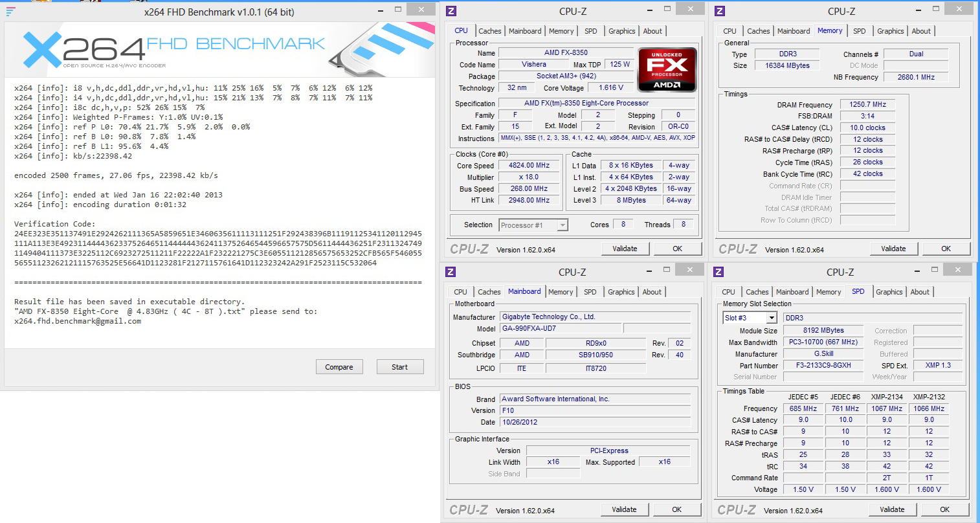980x523 pixels.
Task: Click OK in the CPU-Z processor window
Action: (x=677, y=249)
